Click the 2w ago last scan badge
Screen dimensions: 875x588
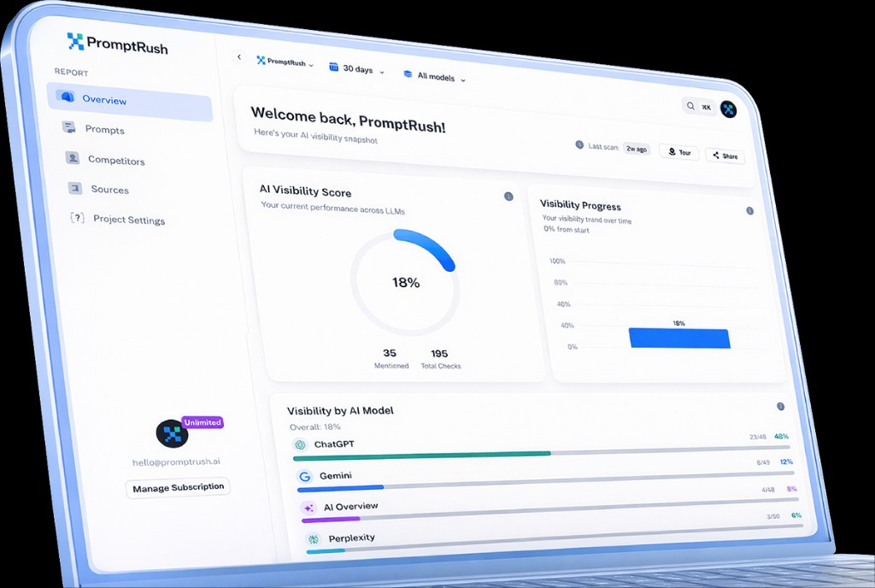(637, 149)
